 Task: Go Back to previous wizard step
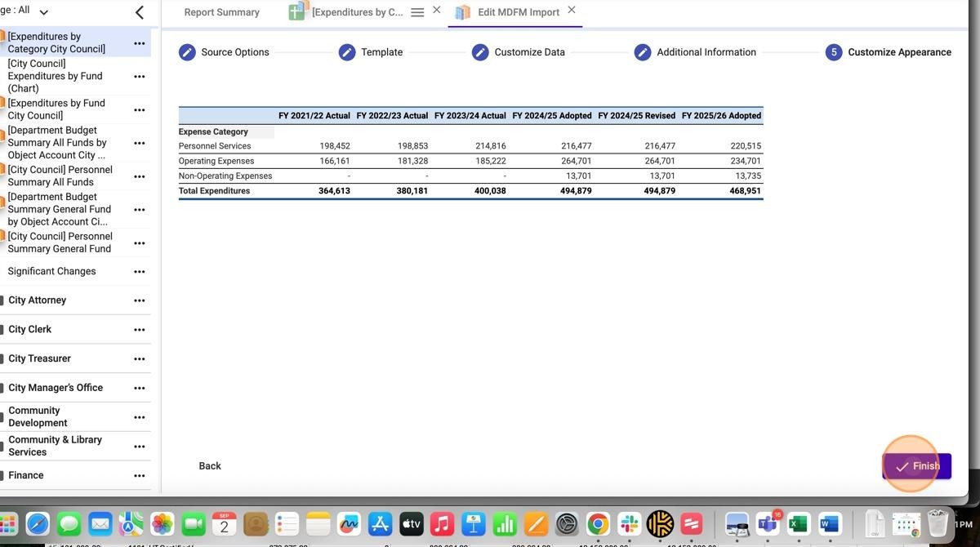click(x=210, y=466)
